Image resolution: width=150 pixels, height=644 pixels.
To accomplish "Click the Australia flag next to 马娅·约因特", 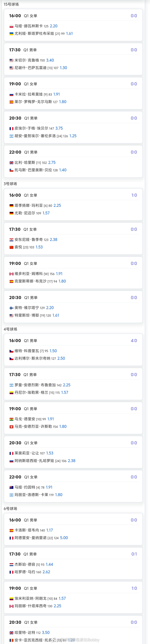I will click(x=11, y=488).
